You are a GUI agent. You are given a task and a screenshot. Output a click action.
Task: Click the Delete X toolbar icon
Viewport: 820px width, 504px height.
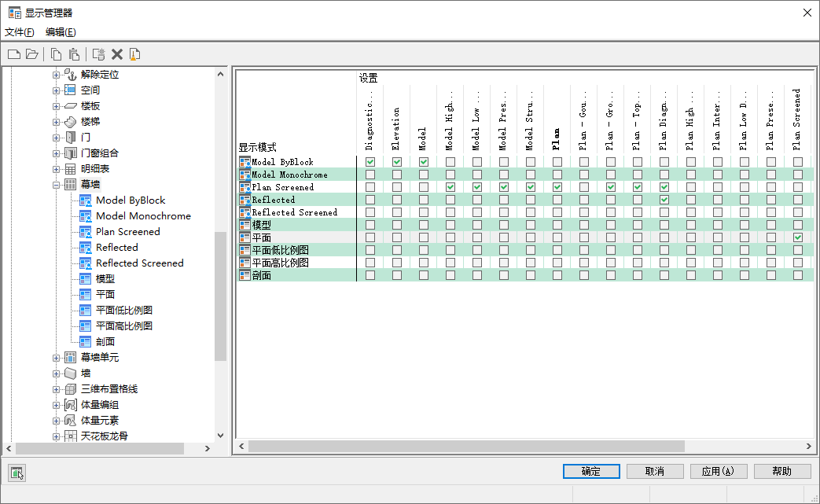point(117,54)
